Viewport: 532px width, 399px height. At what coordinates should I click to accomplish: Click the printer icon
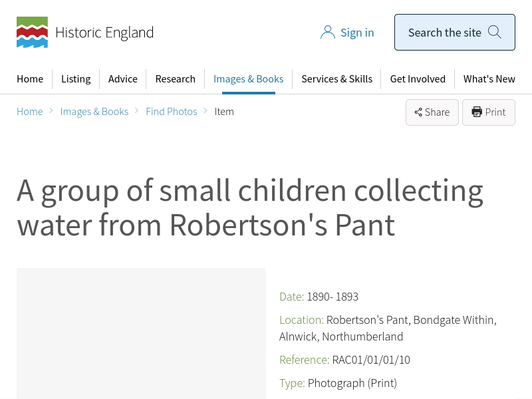(477, 112)
